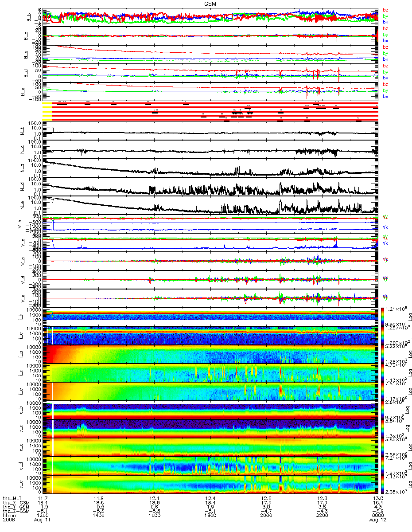Select the 1400 time tick label
This screenshot has width=412, height=532.
point(98,514)
